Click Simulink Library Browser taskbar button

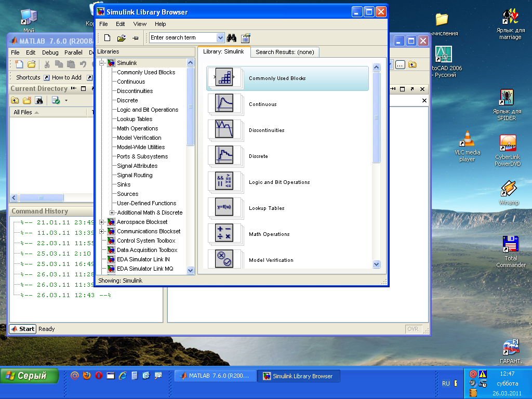coord(299,376)
